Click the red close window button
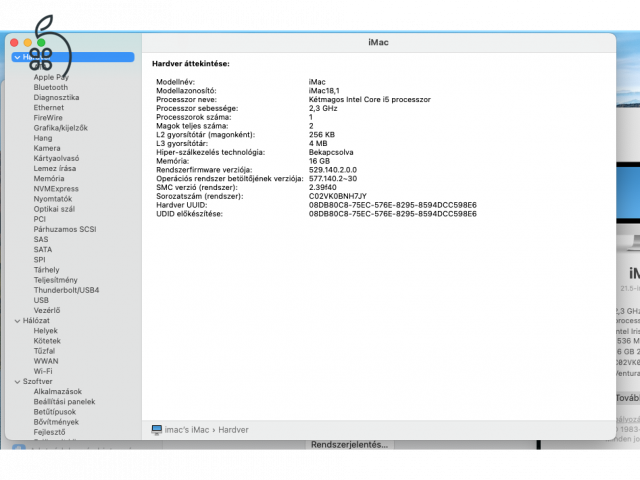 click(14, 42)
